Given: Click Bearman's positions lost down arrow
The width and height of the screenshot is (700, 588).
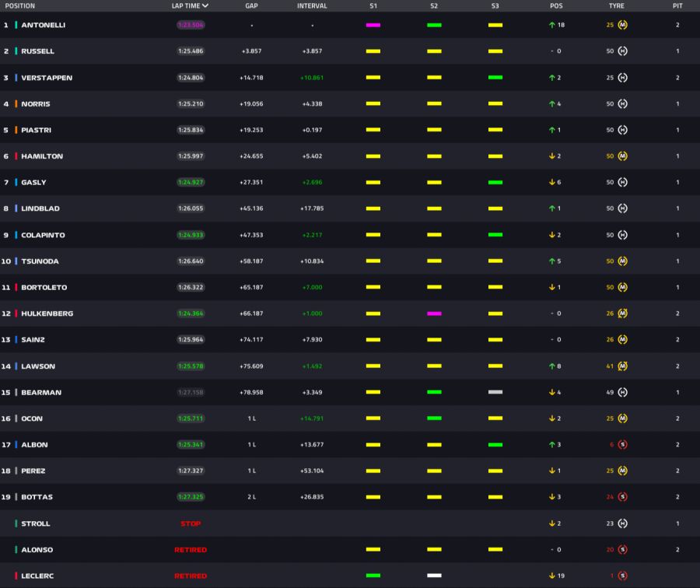Looking at the screenshot, I should pyautogui.click(x=551, y=392).
